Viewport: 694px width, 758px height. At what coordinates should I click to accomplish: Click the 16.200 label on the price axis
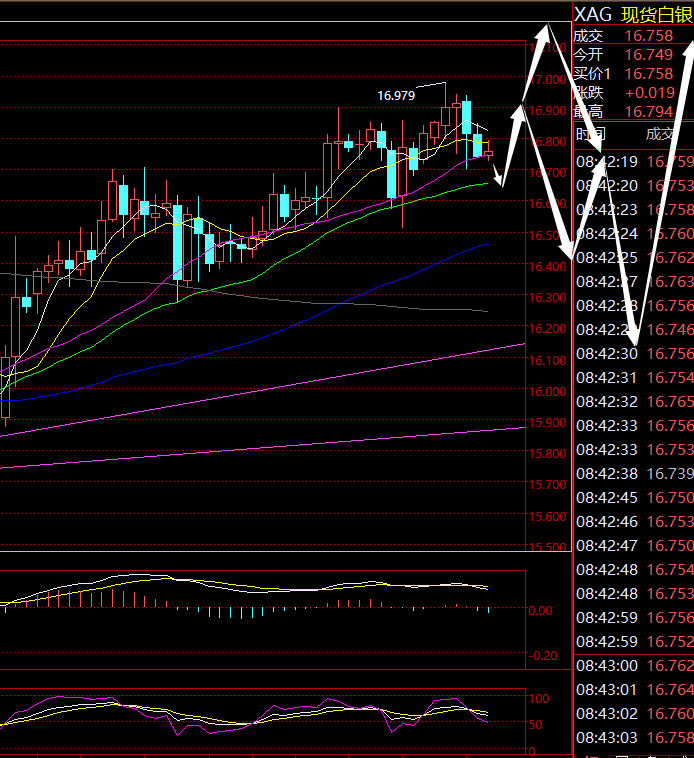548,329
